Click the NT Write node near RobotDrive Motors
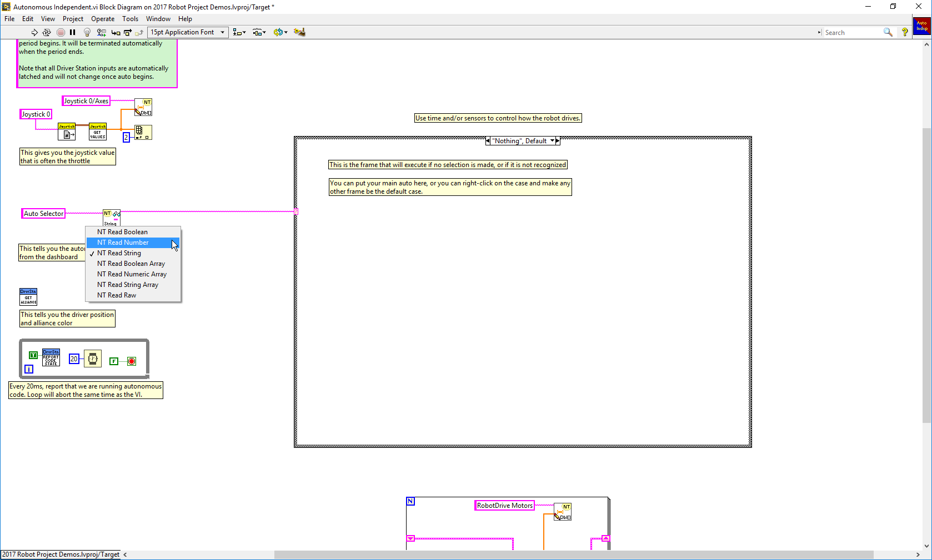Screen dimensions: 932x560 tap(563, 512)
